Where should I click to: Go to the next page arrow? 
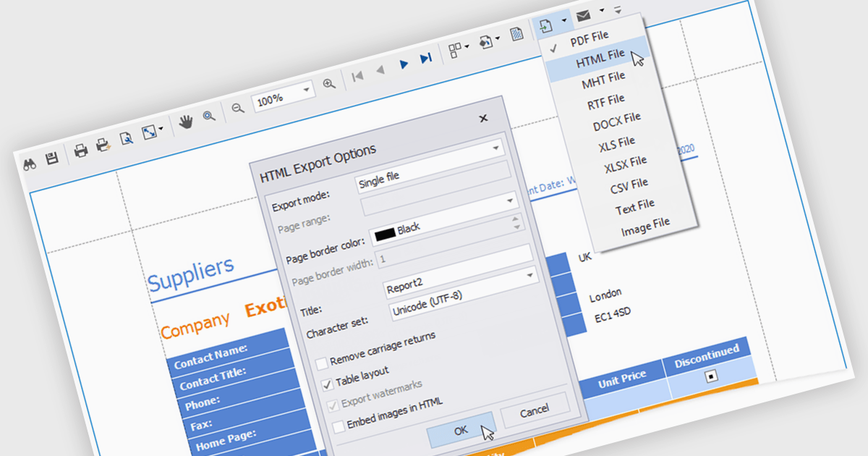(x=404, y=64)
